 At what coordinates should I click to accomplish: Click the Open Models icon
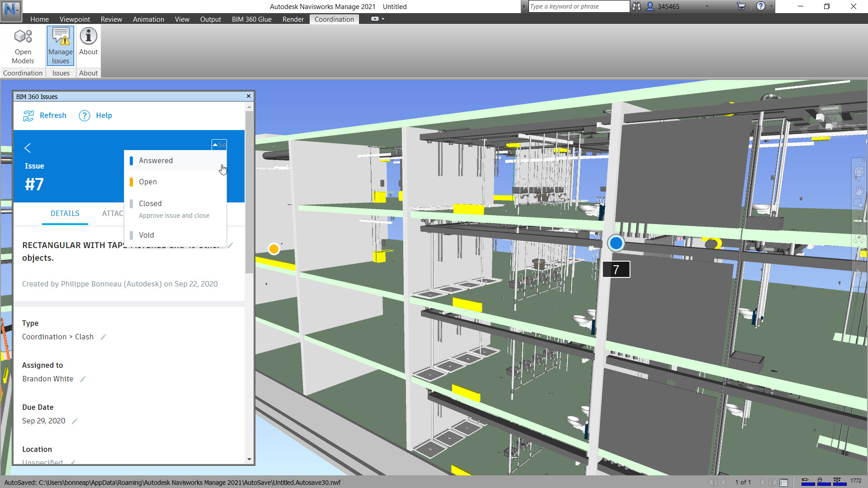[x=23, y=37]
